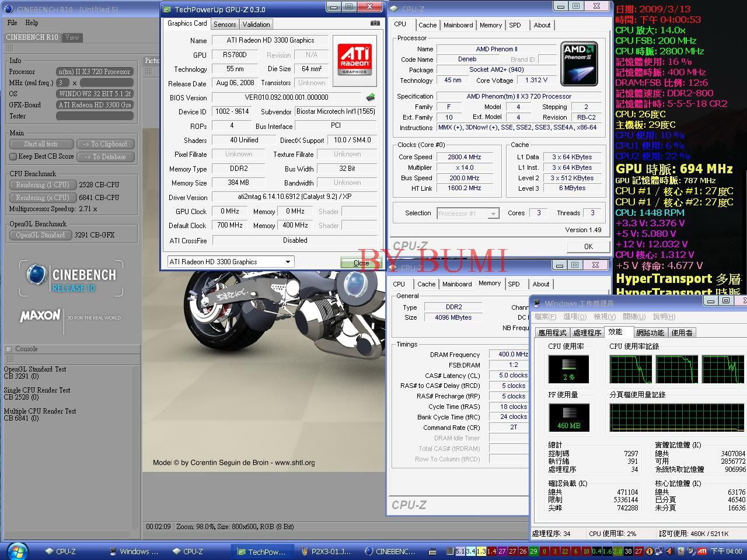Click the Task Manager title bar icon
Image resolution: width=747 pixels, height=560 pixels.
pos(537,303)
